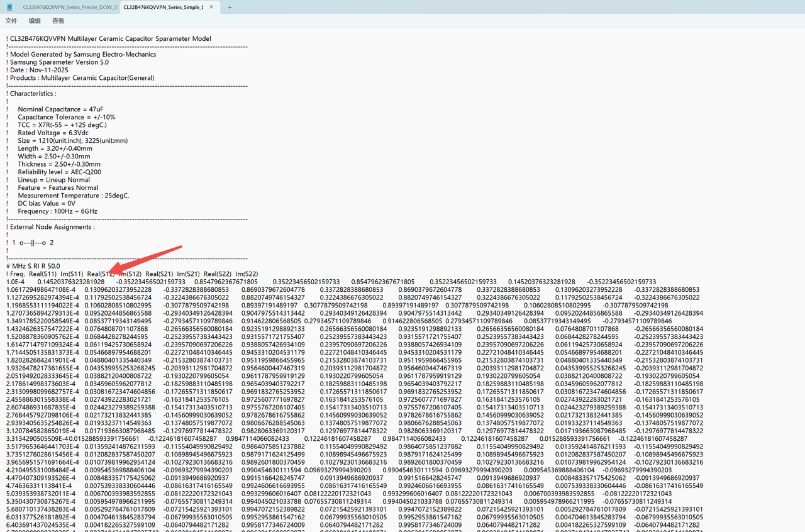Click frequency value '6.403691437024535E-4'
This screenshot has height=532, width=805.
click(x=42, y=525)
